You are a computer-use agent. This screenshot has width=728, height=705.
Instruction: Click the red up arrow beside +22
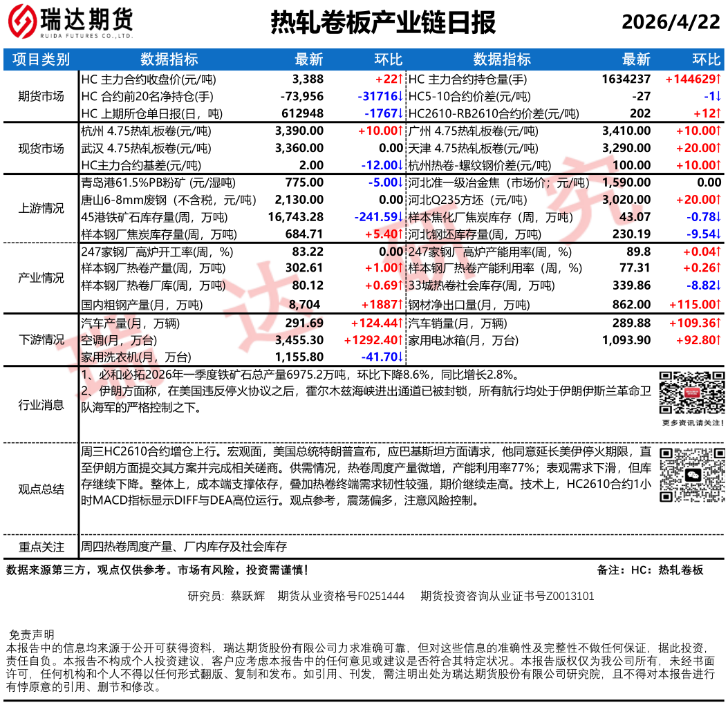click(x=400, y=79)
